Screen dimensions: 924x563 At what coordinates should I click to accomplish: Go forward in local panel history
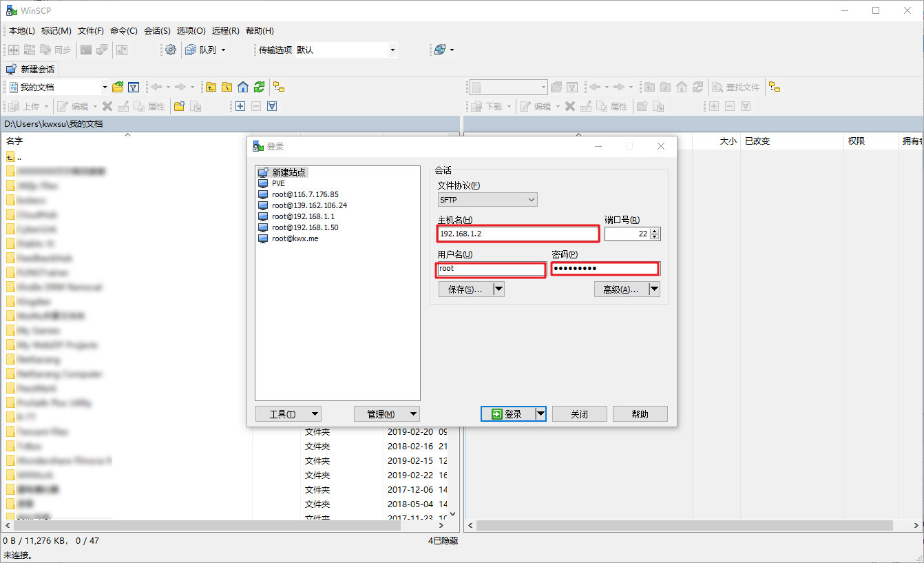point(180,87)
